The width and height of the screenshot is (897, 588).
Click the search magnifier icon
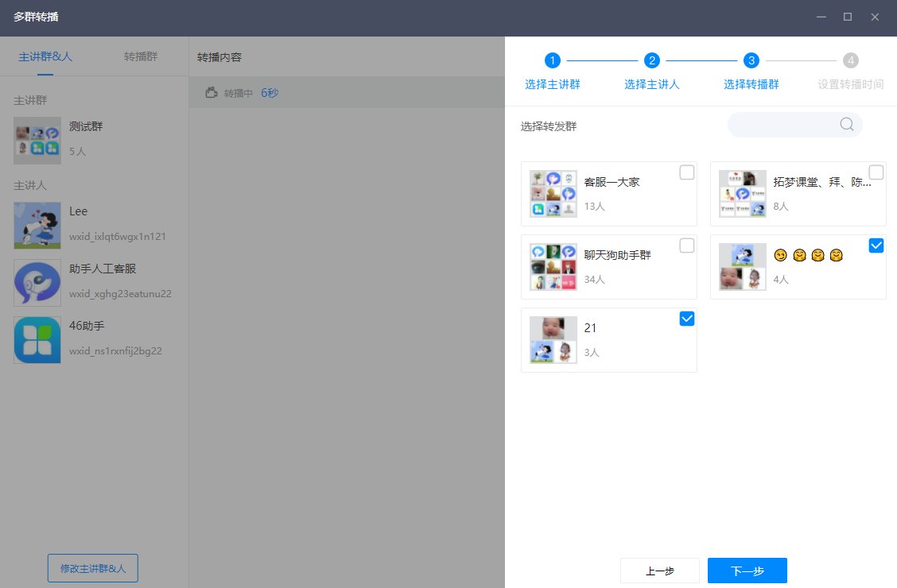pos(846,125)
